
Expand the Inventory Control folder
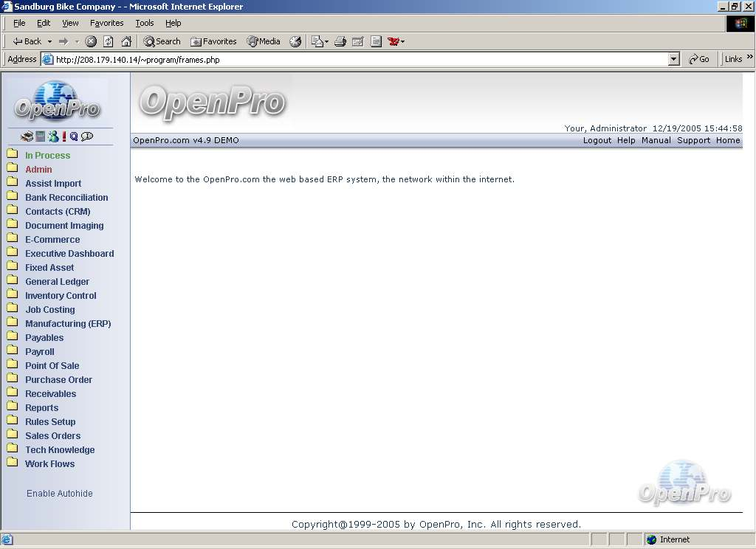point(61,296)
